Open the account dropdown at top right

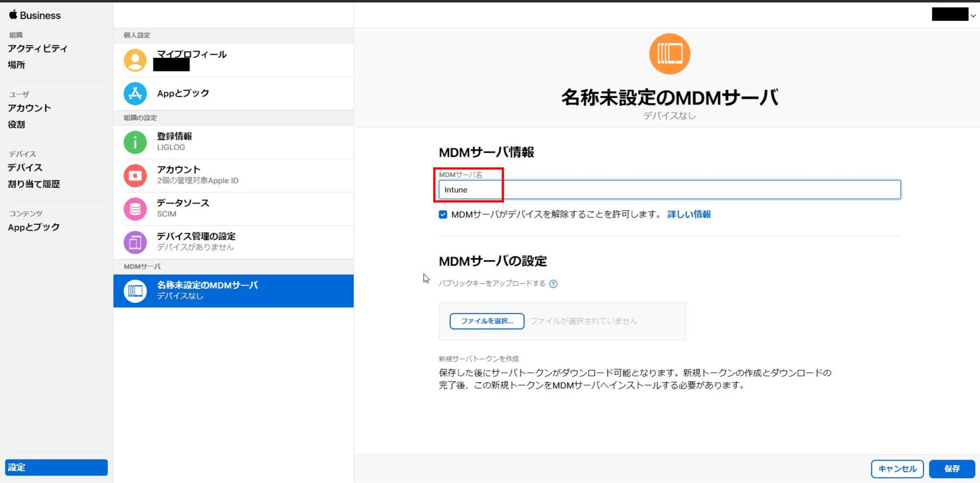coord(974,15)
